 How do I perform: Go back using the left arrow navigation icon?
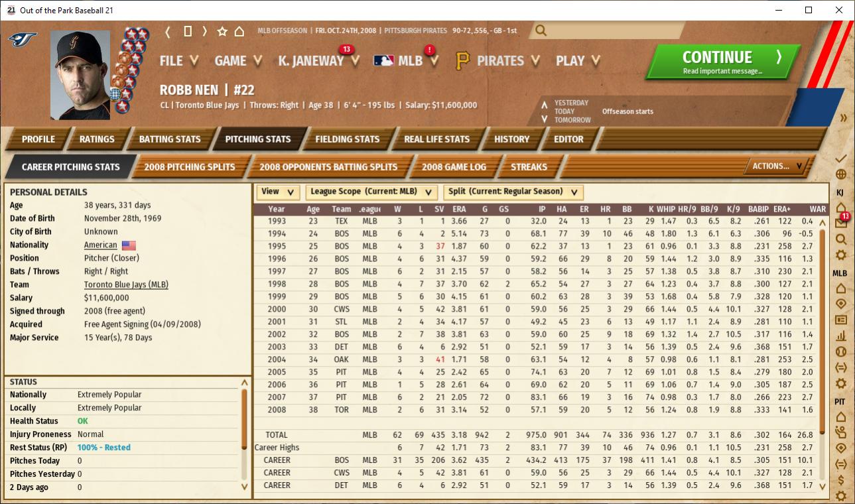pyautogui.click(x=168, y=31)
